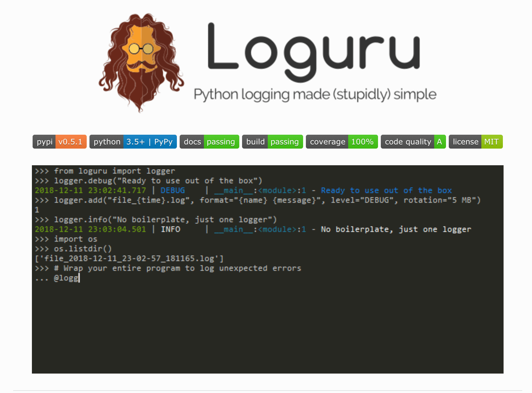
Task: Click blue 'Ready to use out of the box' output
Action: click(x=386, y=191)
